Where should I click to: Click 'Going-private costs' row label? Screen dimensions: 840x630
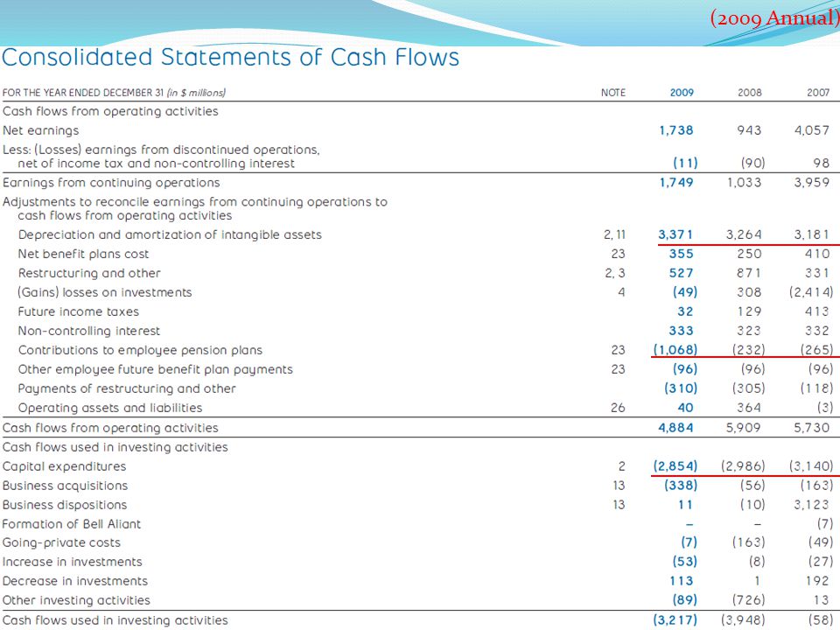(x=61, y=542)
